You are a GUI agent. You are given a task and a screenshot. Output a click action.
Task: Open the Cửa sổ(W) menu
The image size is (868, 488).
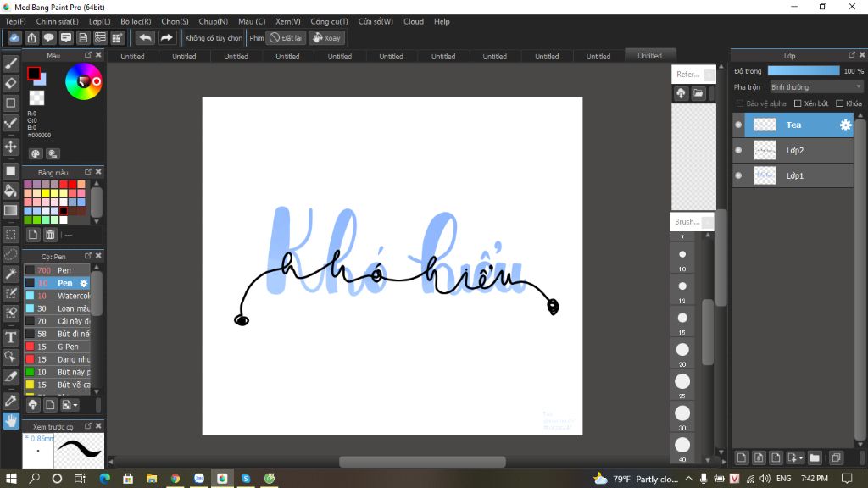pyautogui.click(x=376, y=21)
